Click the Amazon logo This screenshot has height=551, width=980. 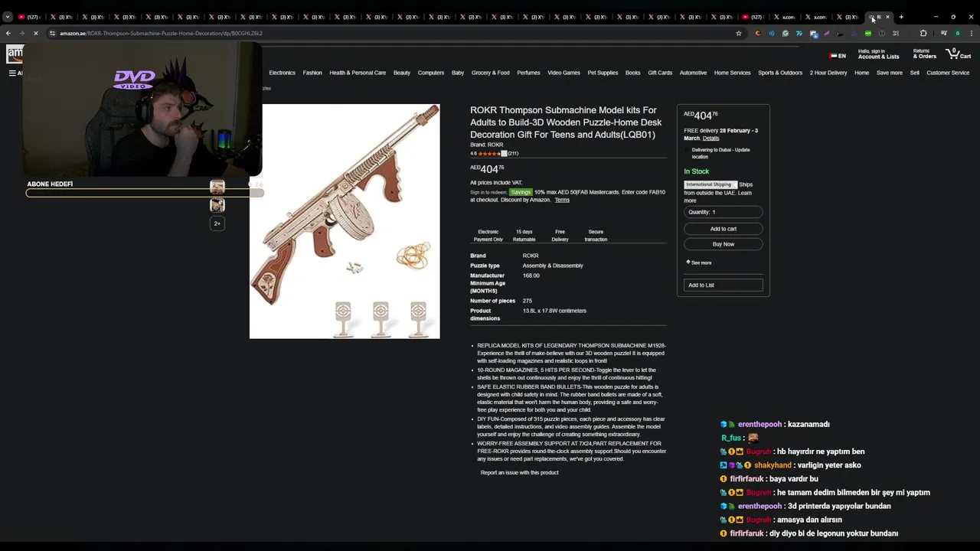point(15,54)
